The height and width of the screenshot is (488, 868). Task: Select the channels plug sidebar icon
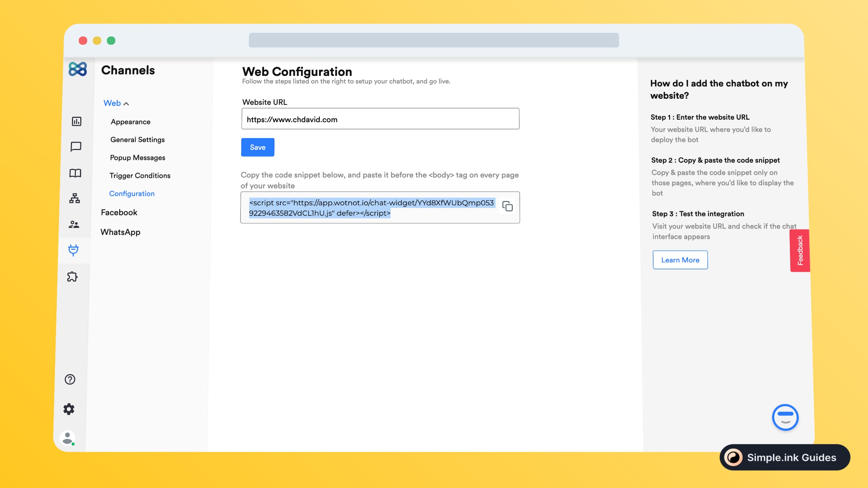(x=73, y=250)
